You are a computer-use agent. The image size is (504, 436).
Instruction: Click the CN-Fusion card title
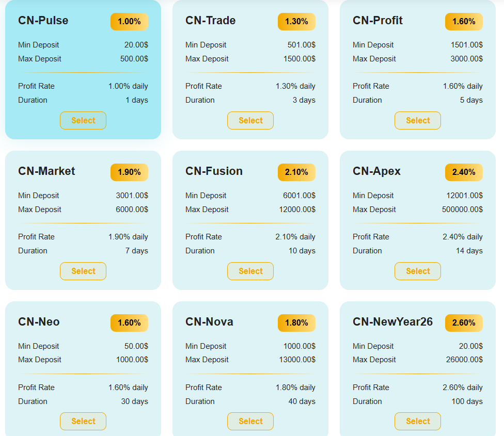click(214, 171)
